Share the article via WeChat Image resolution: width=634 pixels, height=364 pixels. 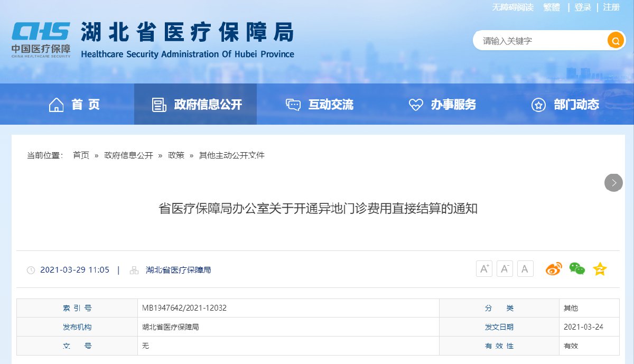tap(577, 269)
